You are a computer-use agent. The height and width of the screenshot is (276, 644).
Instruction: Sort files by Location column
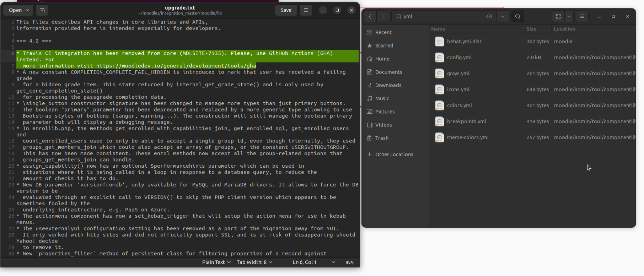pyautogui.click(x=594, y=29)
